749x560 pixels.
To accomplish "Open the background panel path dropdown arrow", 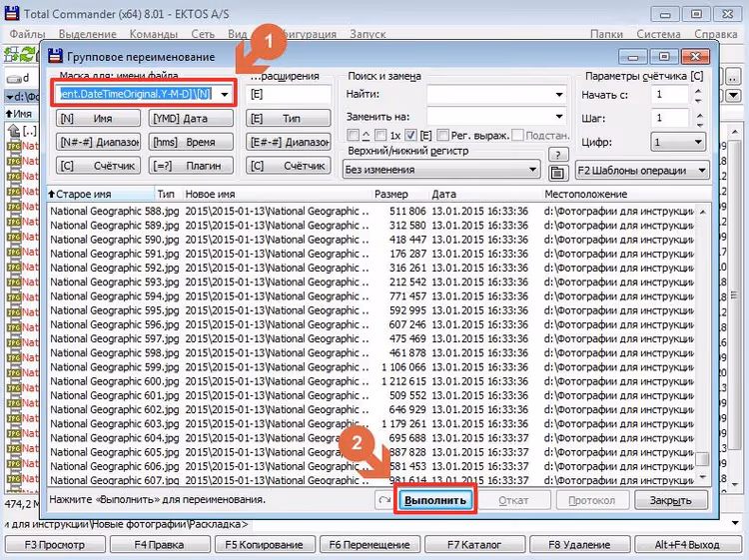I will [x=735, y=95].
